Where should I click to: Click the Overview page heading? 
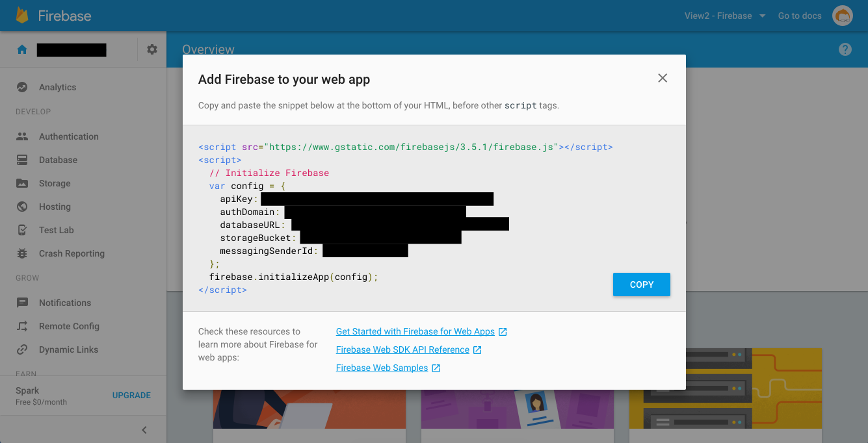tap(208, 49)
